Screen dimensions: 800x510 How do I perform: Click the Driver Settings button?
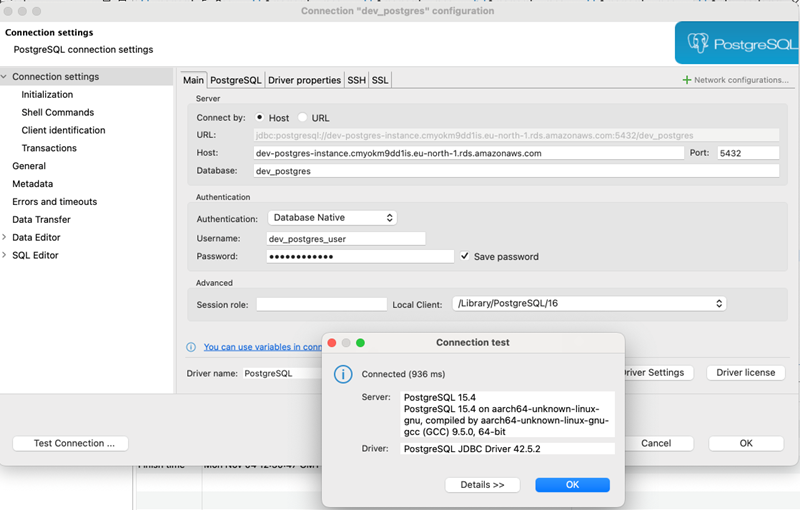(x=659, y=373)
